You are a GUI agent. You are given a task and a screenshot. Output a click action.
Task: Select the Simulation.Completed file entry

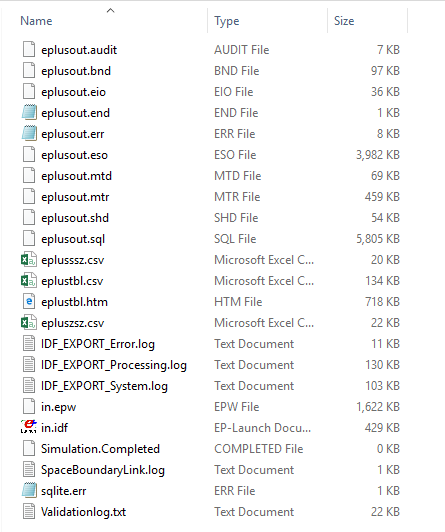click(100, 449)
